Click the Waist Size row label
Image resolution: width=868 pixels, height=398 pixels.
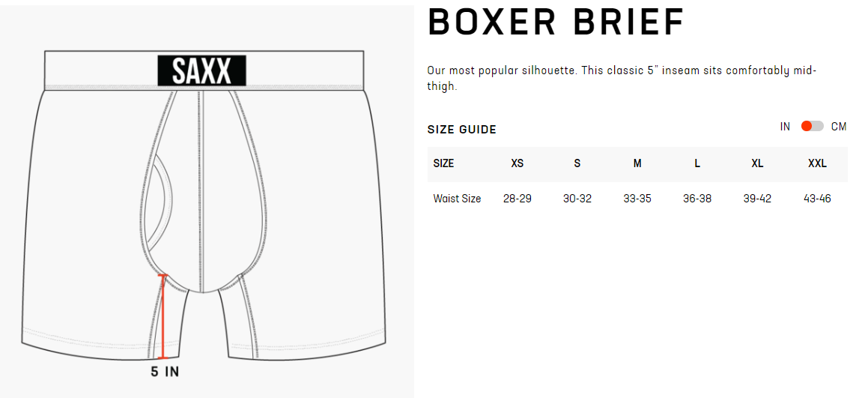(457, 199)
